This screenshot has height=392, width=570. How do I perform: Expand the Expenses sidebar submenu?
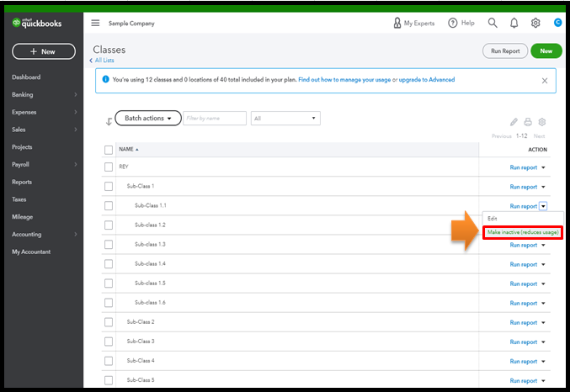tap(76, 112)
